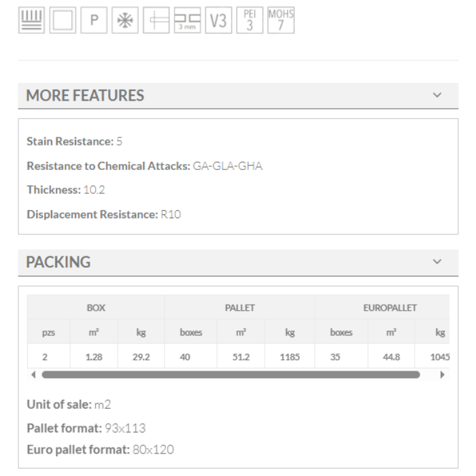Screen dimensions: 476x476
Task: Click the More Features header
Action: (86, 96)
